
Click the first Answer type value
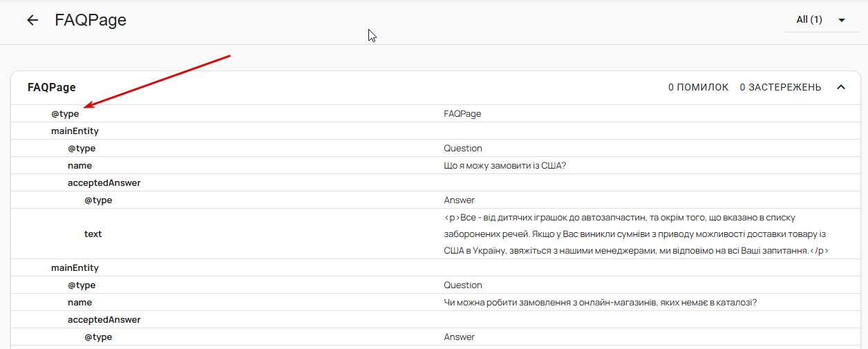460,200
